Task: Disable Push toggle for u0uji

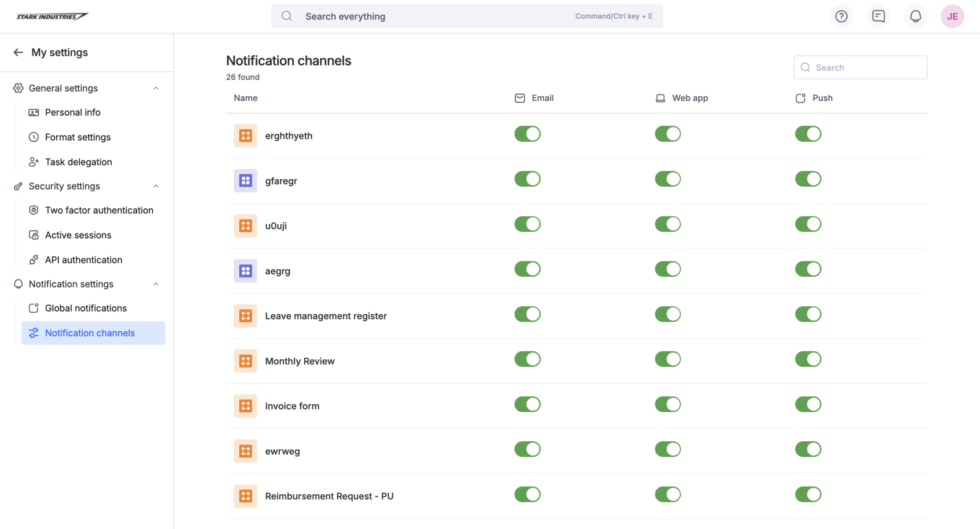Action: [x=808, y=224]
